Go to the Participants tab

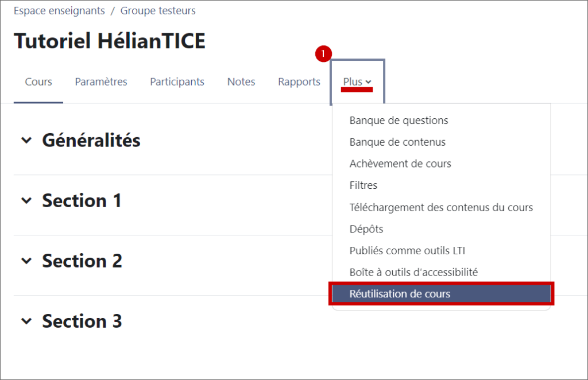click(177, 82)
